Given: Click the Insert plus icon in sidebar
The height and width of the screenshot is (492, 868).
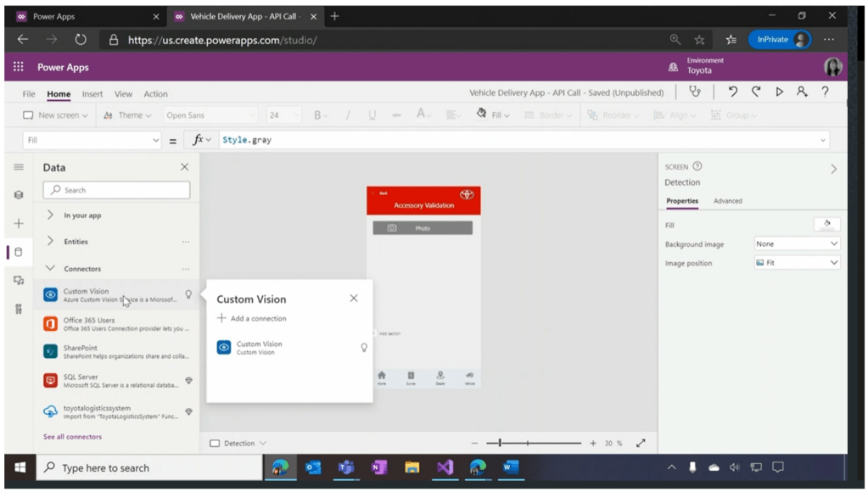Looking at the screenshot, I should [x=19, y=224].
